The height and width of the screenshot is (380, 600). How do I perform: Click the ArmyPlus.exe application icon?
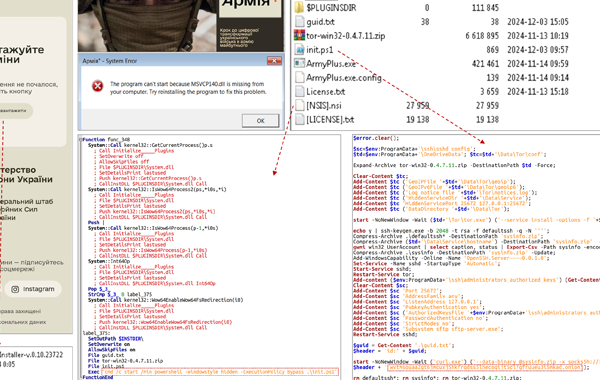[300, 63]
